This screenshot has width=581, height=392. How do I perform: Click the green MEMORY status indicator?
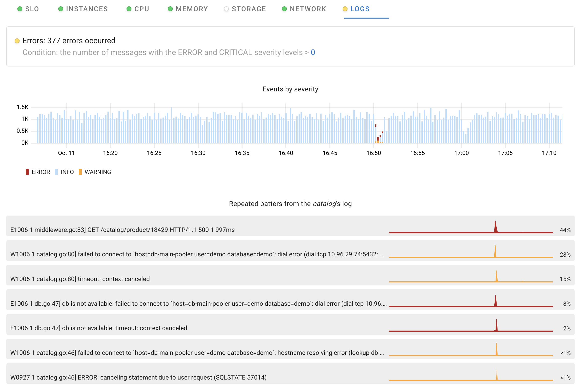click(170, 9)
